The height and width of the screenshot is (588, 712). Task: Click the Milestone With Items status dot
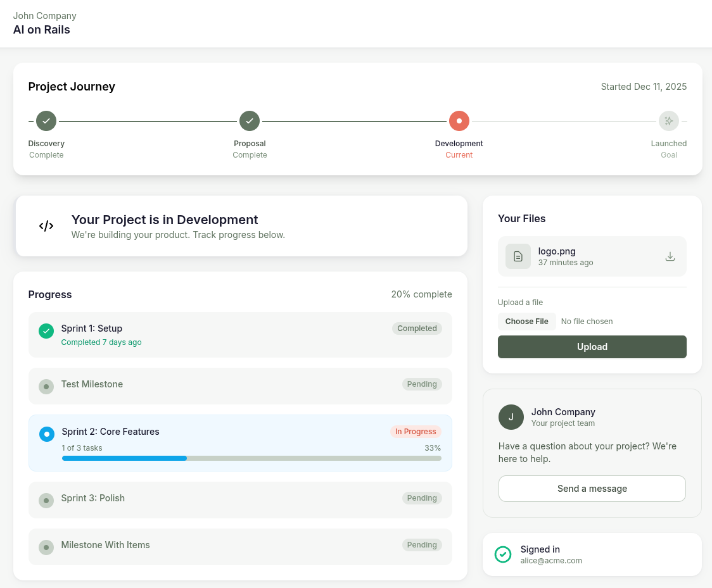click(x=46, y=547)
